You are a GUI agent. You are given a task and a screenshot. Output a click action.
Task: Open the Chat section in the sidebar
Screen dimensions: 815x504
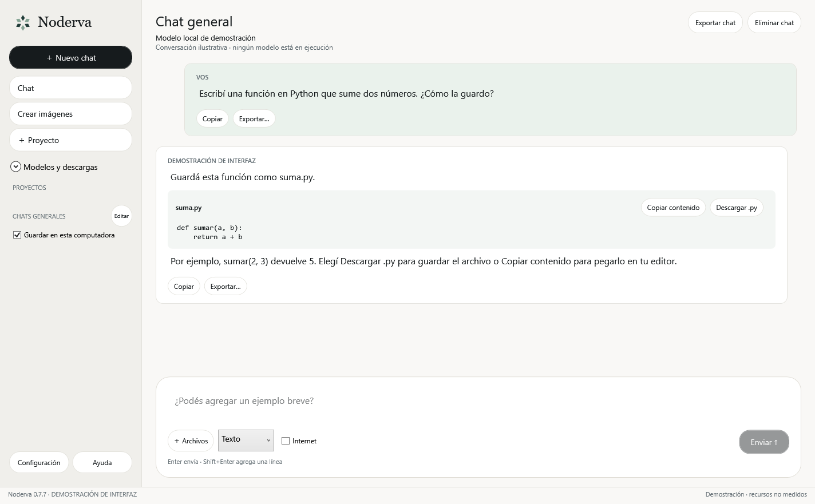pyautogui.click(x=70, y=88)
